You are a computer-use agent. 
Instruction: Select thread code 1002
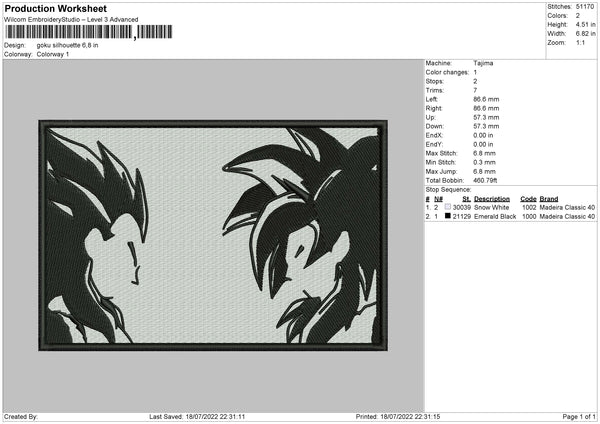click(529, 207)
